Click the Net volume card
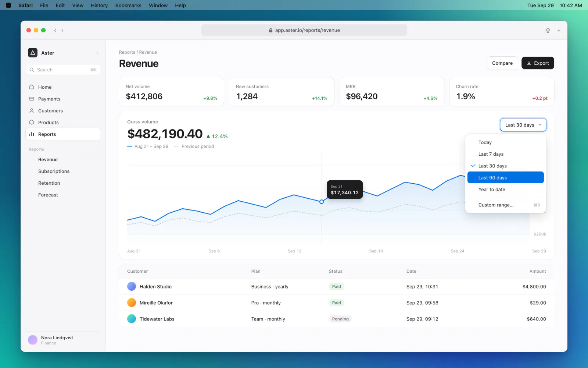Screen dimensions: 588x368 pos(172,92)
